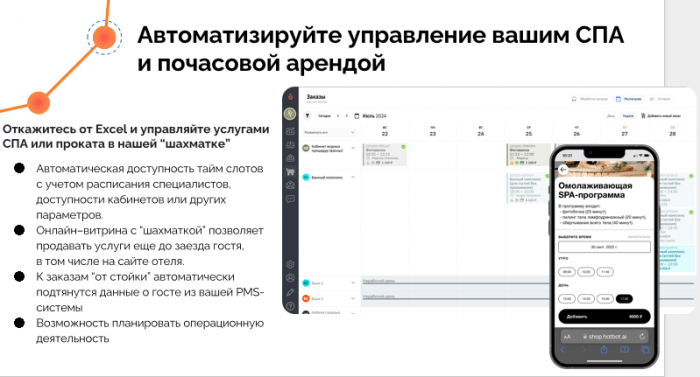This screenshot has height=377, width=700.
Task: Open the Обработка заказов tab
Action: pos(590,99)
